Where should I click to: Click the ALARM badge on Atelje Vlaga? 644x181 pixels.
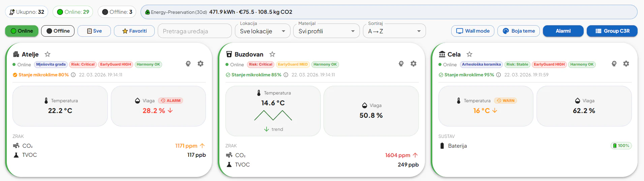(171, 101)
